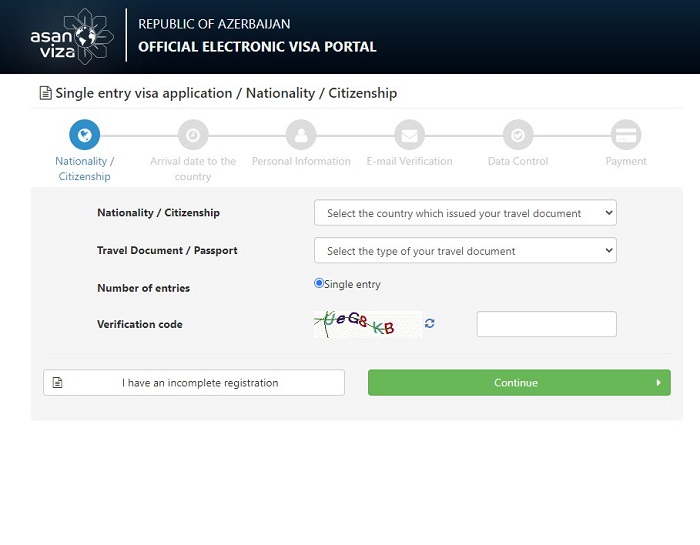The width and height of the screenshot is (700, 545).
Task: Focus the verification code input field
Action: 546,324
